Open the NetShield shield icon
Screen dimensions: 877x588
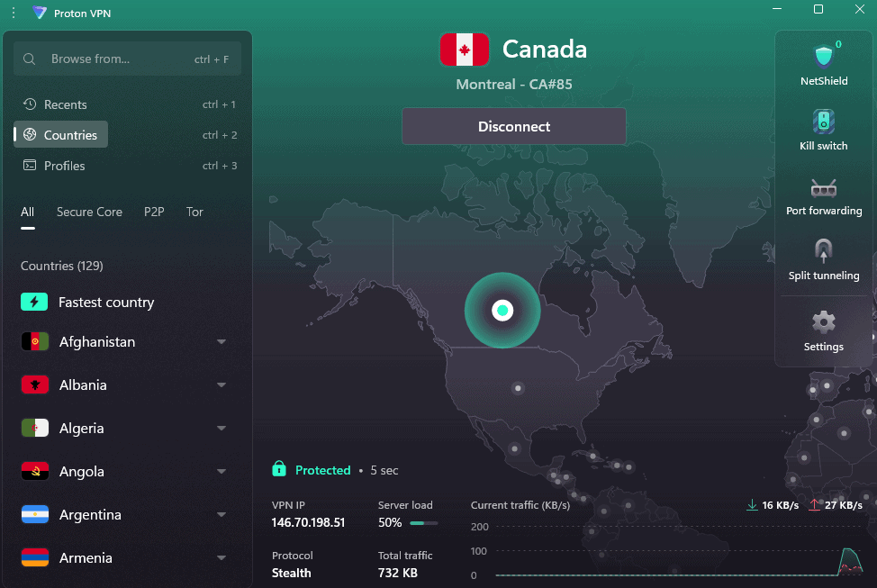point(824,57)
